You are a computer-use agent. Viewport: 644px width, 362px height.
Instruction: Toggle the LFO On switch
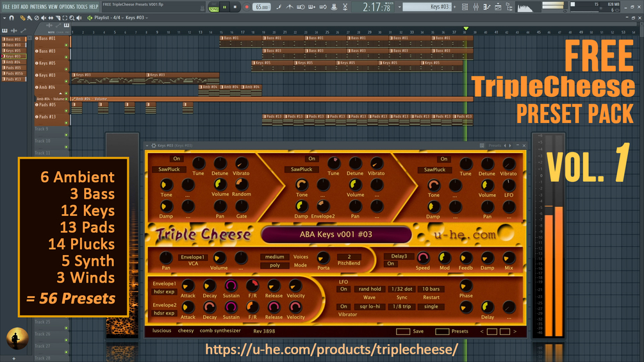click(x=343, y=289)
